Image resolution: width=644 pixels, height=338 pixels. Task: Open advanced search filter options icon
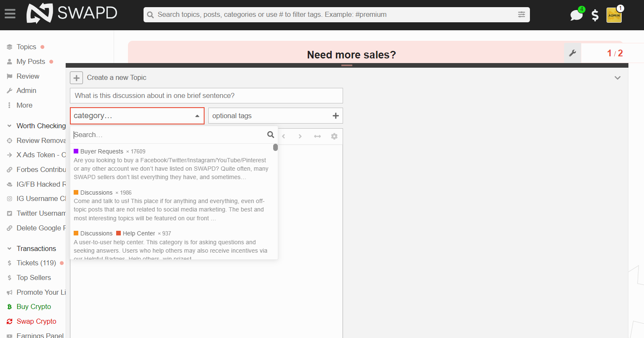522,14
